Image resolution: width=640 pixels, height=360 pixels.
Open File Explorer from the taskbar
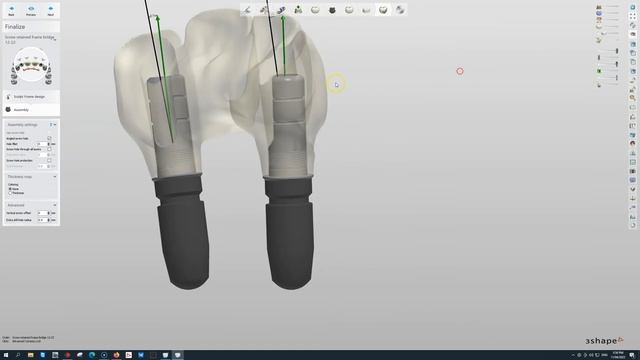coord(31,355)
